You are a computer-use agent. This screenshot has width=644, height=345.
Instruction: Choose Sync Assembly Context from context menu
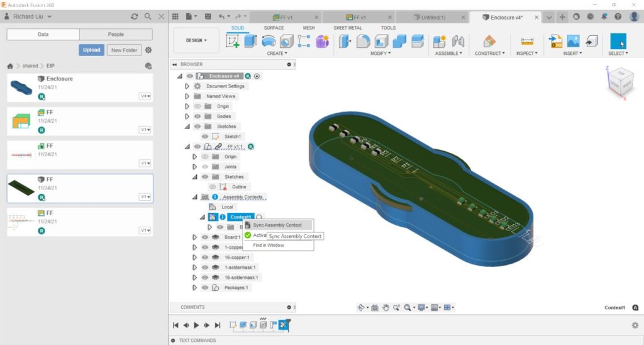click(277, 225)
